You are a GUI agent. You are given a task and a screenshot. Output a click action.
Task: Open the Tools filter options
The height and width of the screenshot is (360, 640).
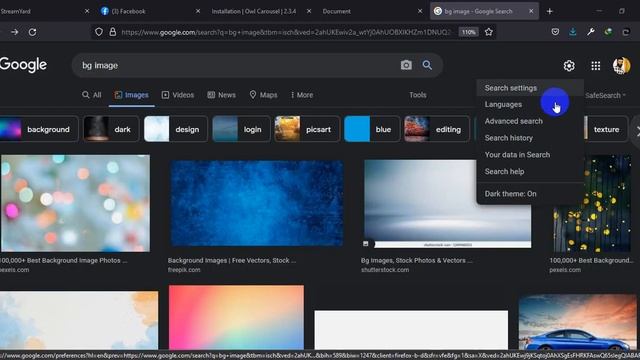click(418, 95)
